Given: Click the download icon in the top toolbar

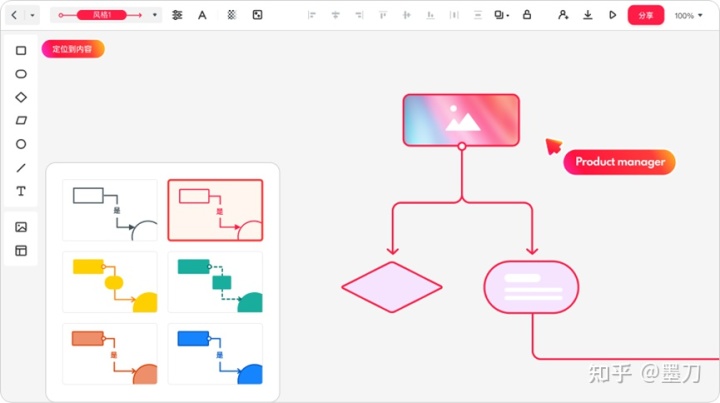Looking at the screenshot, I should tap(587, 15).
